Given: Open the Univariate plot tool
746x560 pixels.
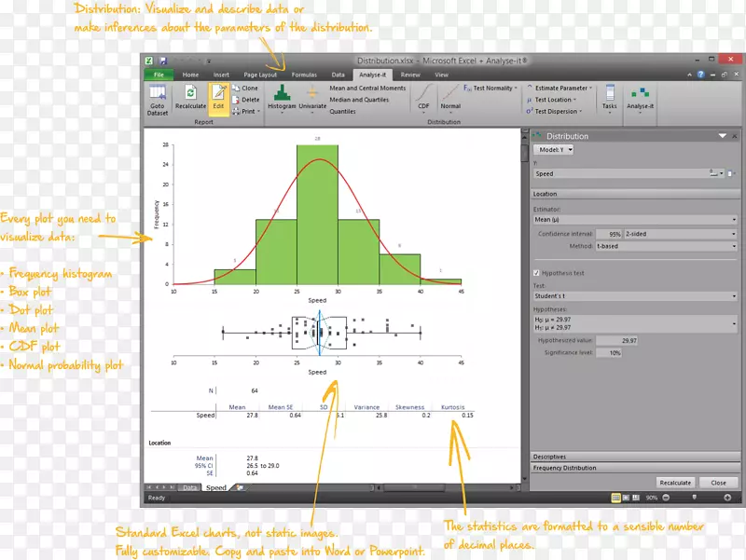Looking at the screenshot, I should tap(312, 95).
